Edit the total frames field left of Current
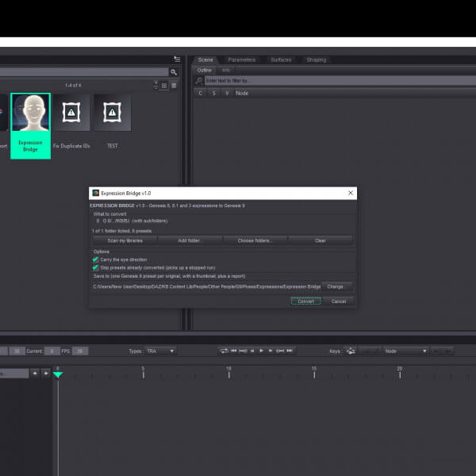 coord(17,351)
